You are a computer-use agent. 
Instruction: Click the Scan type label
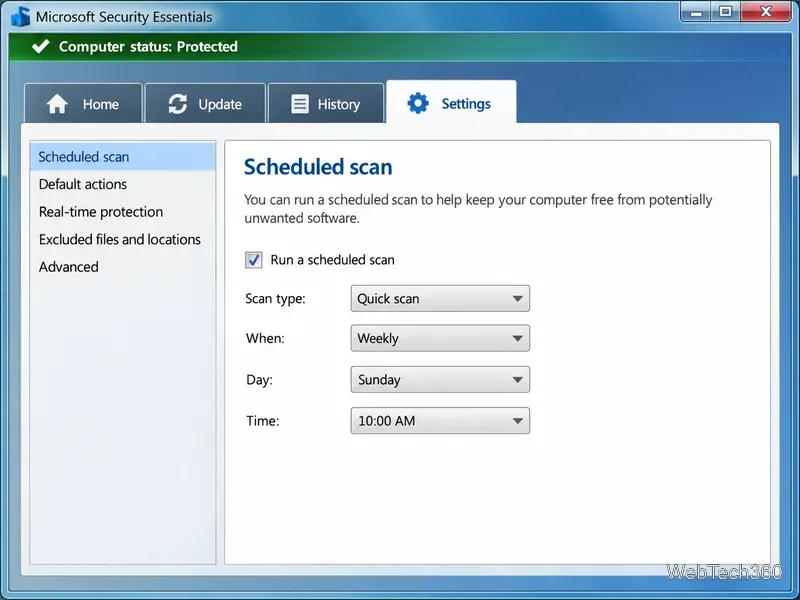pyautogui.click(x=275, y=298)
